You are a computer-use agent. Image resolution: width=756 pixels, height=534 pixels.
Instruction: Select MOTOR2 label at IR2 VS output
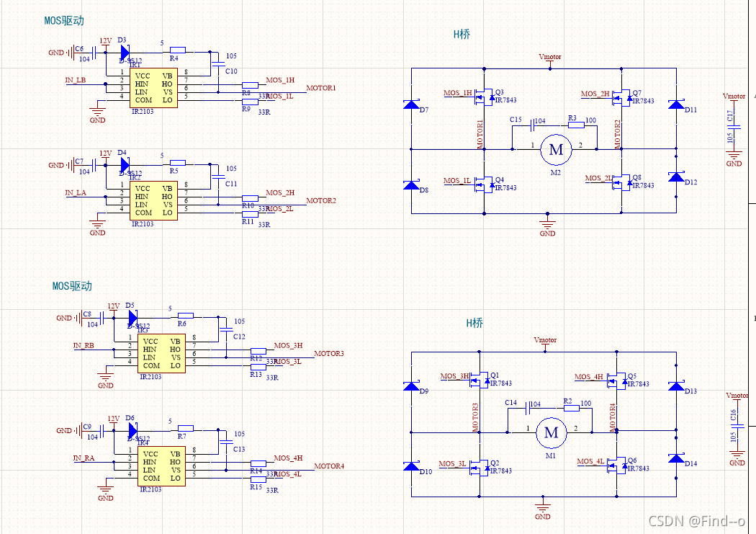[x=321, y=200]
